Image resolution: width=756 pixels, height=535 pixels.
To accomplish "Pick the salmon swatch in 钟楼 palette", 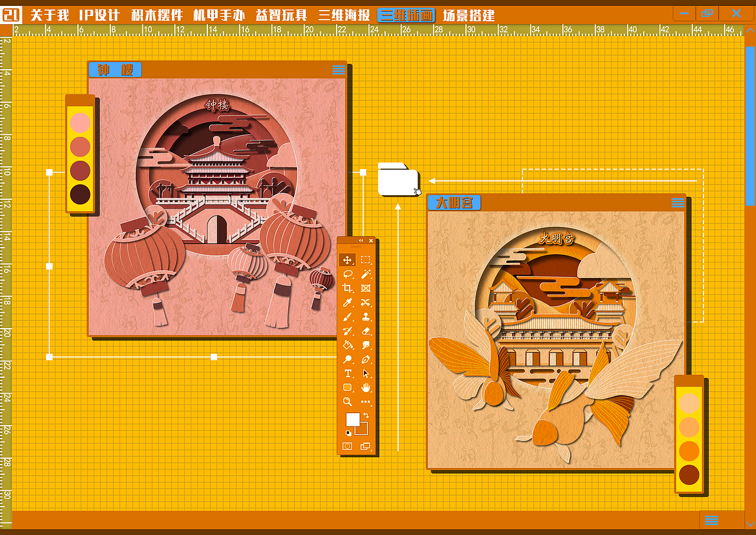I will point(80,147).
